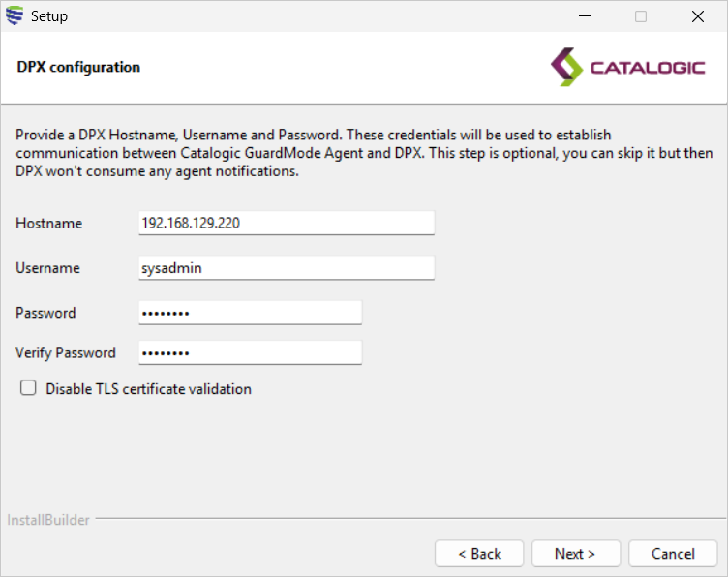Click the greyed-out maximize window button
This screenshot has height=577, width=728.
click(x=641, y=16)
